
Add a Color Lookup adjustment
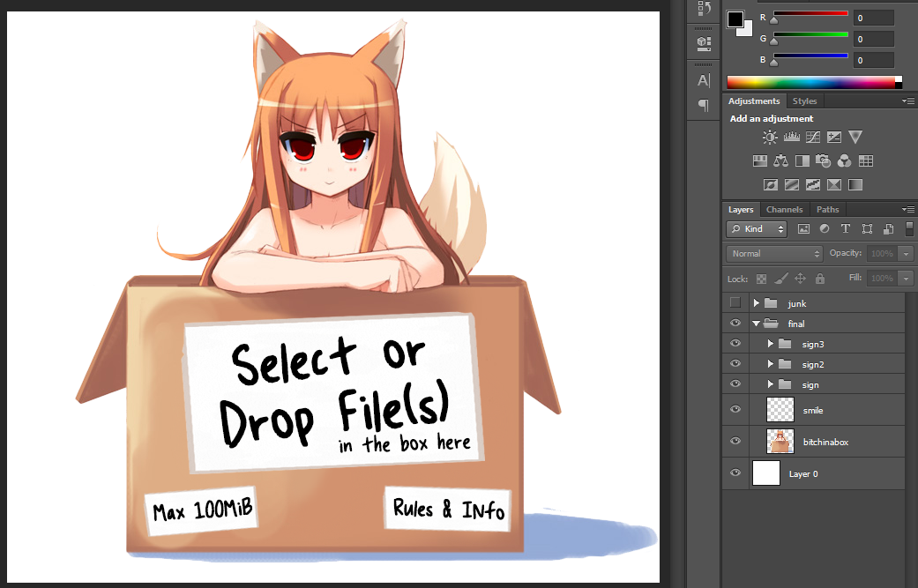[x=866, y=161]
